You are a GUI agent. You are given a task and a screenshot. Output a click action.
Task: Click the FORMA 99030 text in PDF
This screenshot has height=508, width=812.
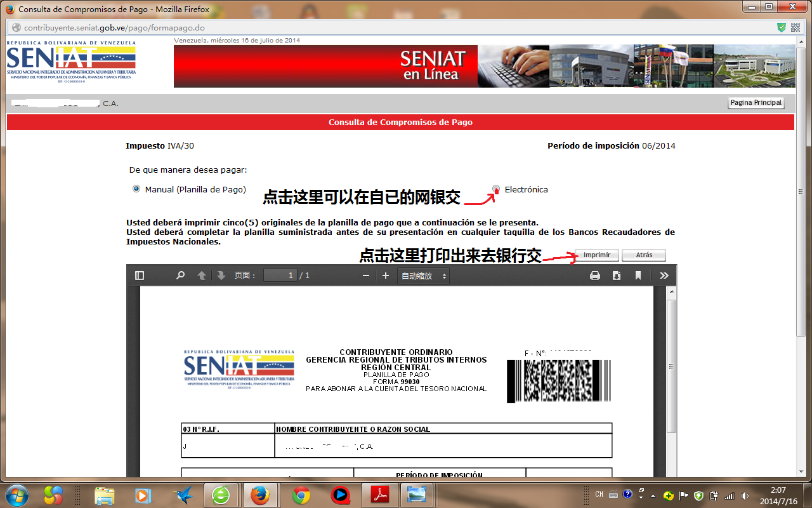[396, 382]
